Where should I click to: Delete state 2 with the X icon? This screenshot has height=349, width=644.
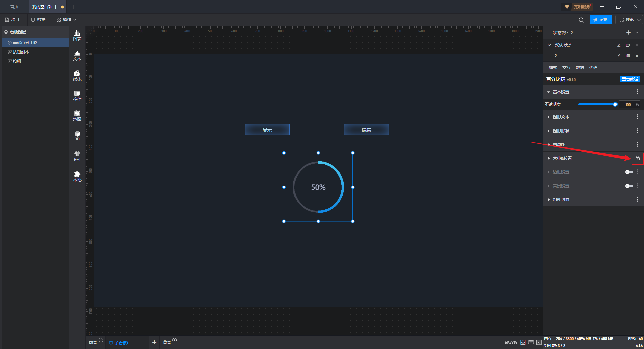[637, 56]
